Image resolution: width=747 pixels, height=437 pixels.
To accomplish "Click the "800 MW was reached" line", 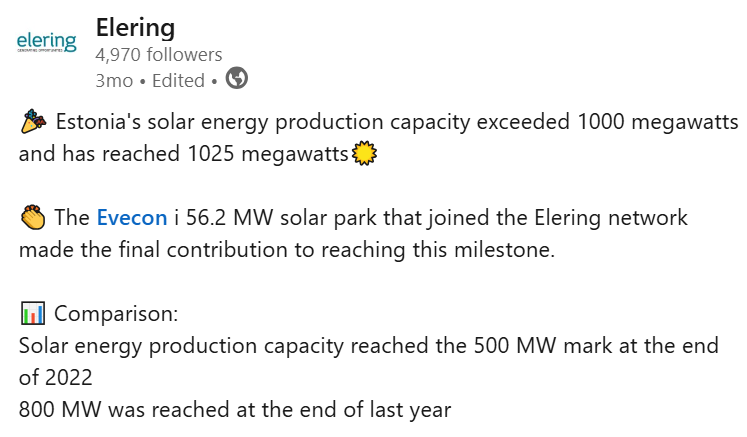I will (x=235, y=409).
